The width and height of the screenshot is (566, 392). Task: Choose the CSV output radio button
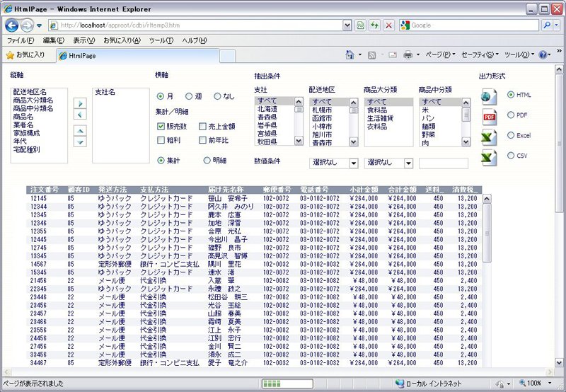pyautogui.click(x=511, y=156)
